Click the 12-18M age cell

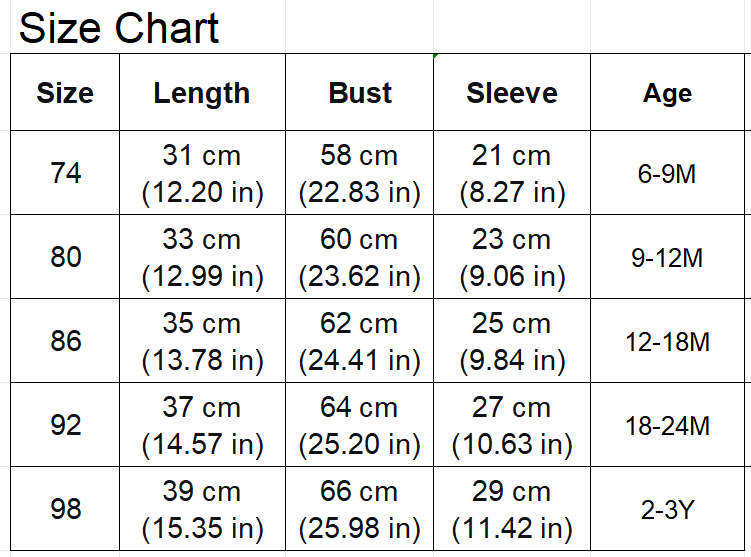pyautogui.click(x=667, y=341)
